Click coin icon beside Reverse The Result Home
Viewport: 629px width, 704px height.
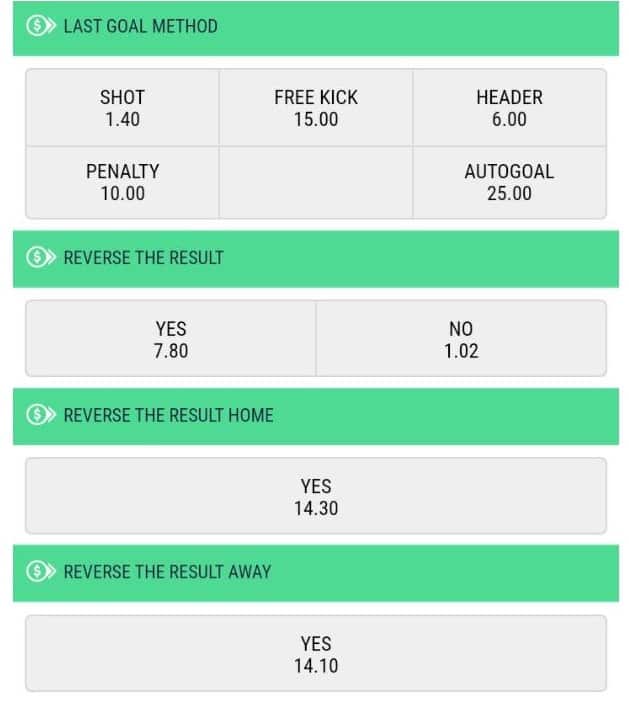point(40,415)
